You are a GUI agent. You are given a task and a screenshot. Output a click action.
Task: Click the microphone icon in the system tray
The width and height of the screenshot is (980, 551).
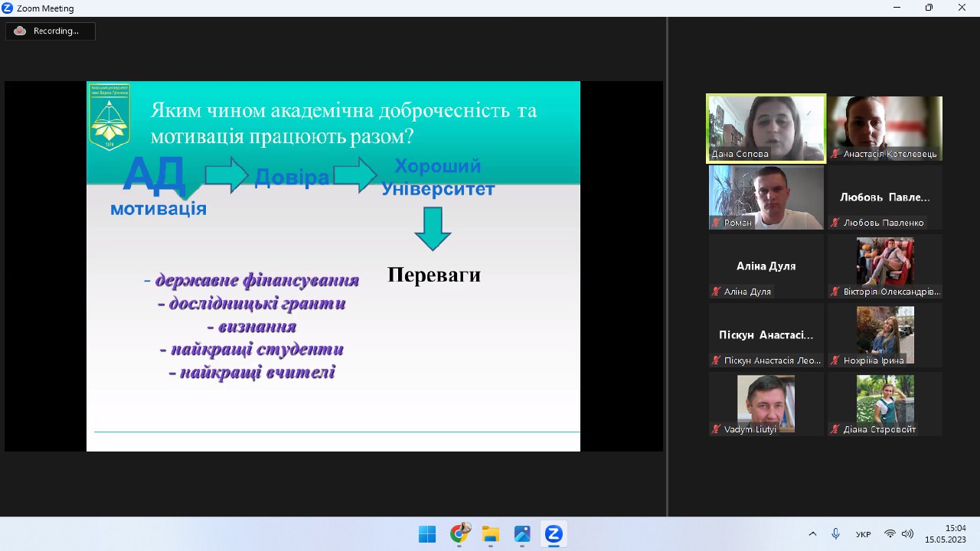836,534
